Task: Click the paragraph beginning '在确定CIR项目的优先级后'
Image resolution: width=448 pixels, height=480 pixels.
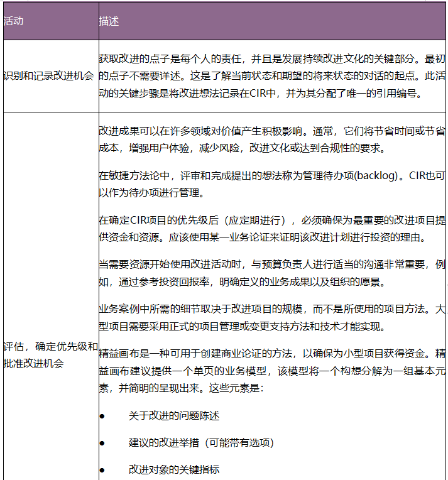Action: click(x=271, y=229)
